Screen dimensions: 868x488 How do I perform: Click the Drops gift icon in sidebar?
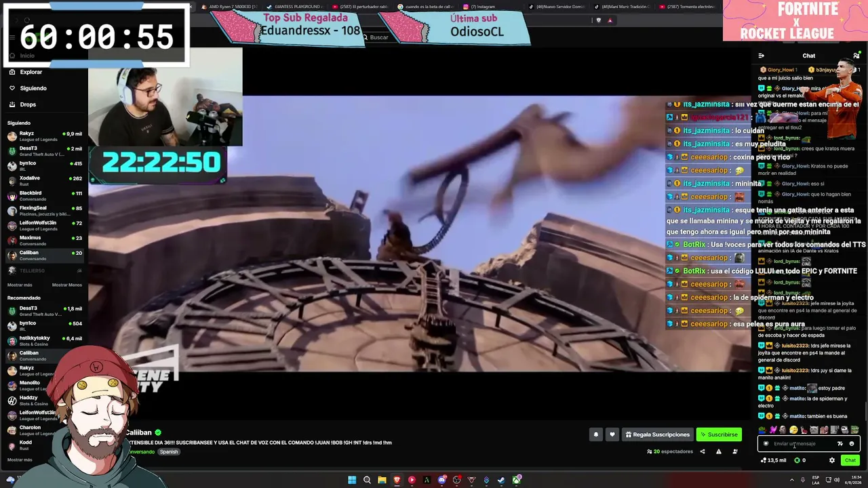coord(12,104)
